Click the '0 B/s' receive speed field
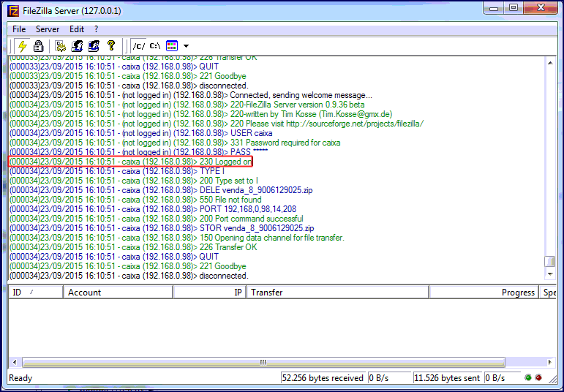 [x=389, y=378]
